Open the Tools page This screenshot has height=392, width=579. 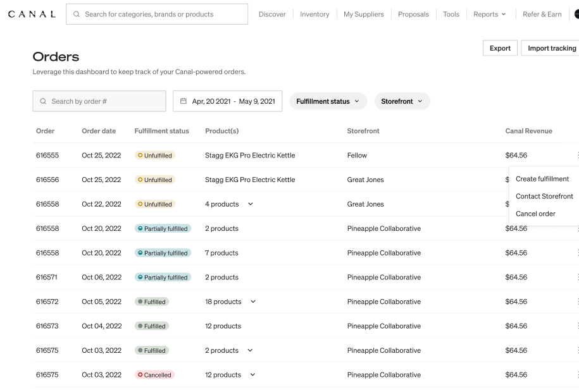(451, 15)
